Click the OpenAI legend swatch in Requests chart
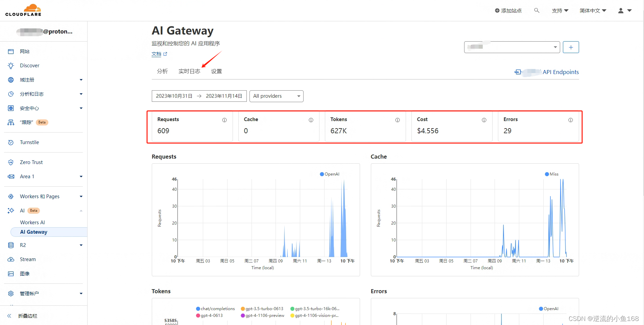The image size is (644, 325). (322, 174)
